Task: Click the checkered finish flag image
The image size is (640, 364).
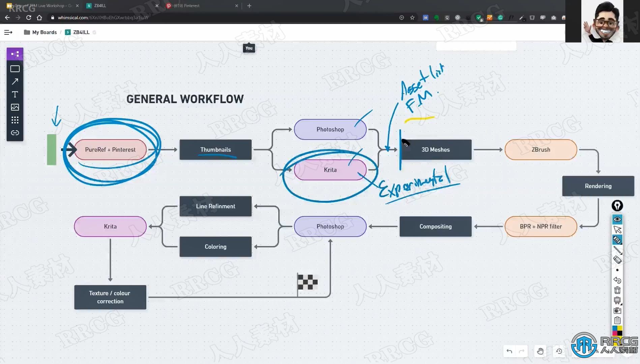Action: tap(307, 282)
